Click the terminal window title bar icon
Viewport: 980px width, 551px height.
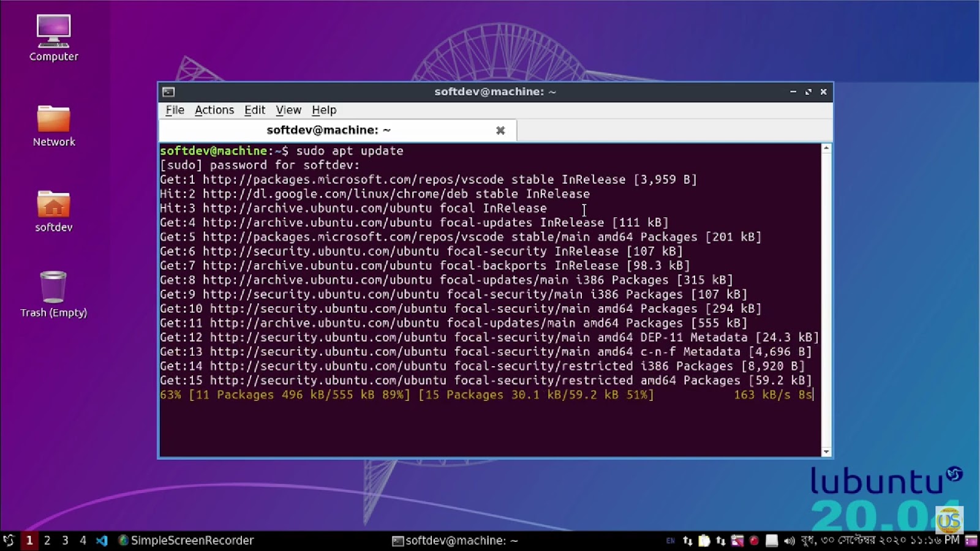[x=168, y=92]
